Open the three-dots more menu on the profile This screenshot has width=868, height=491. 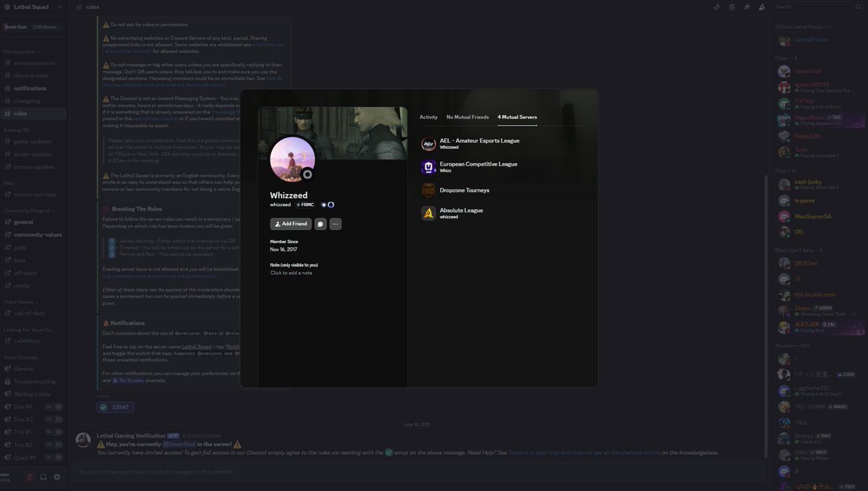[335, 224]
